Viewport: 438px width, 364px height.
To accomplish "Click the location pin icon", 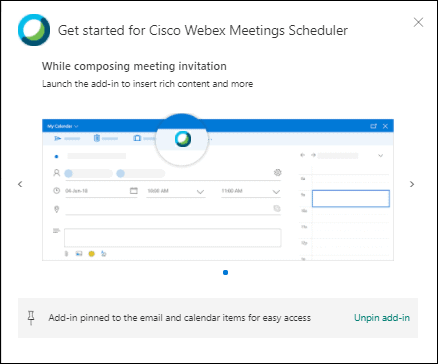I will (57, 209).
